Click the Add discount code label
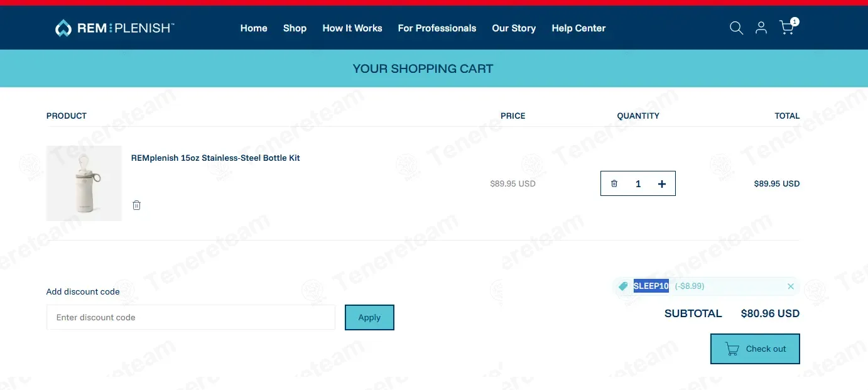The width and height of the screenshot is (868, 390). (x=83, y=291)
